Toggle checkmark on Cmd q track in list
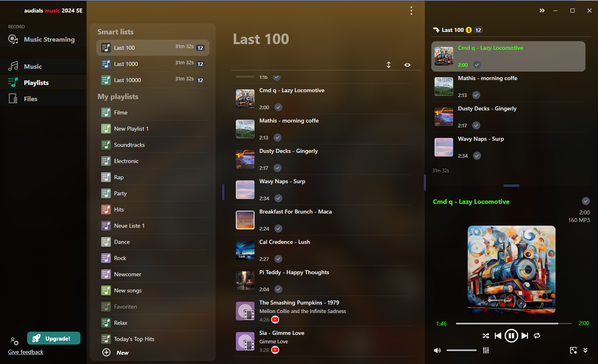Screen dimensions: 598x364 (278, 107)
